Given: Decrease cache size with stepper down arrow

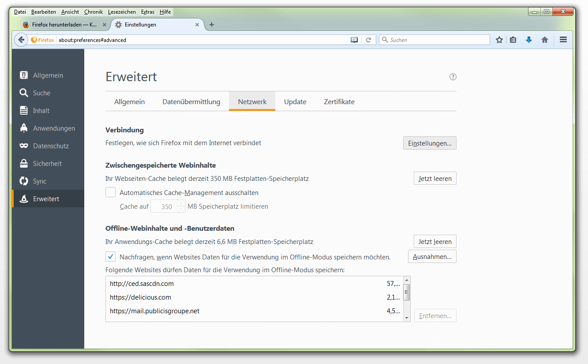Looking at the screenshot, I should [180, 209].
